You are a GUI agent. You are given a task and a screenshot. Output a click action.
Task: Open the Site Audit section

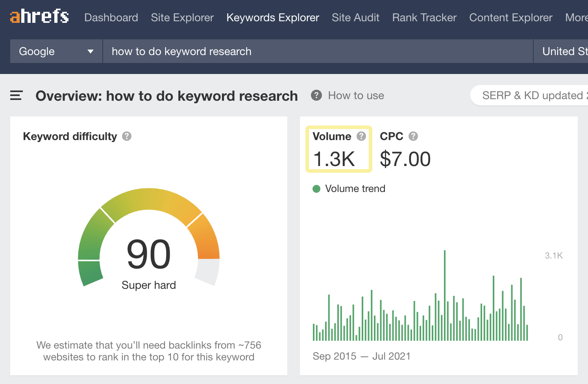(x=355, y=17)
